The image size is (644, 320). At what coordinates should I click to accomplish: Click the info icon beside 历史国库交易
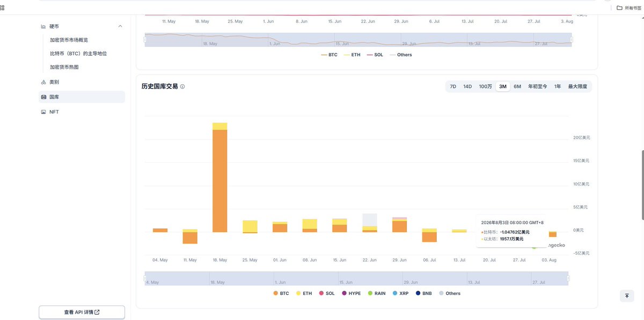point(182,86)
